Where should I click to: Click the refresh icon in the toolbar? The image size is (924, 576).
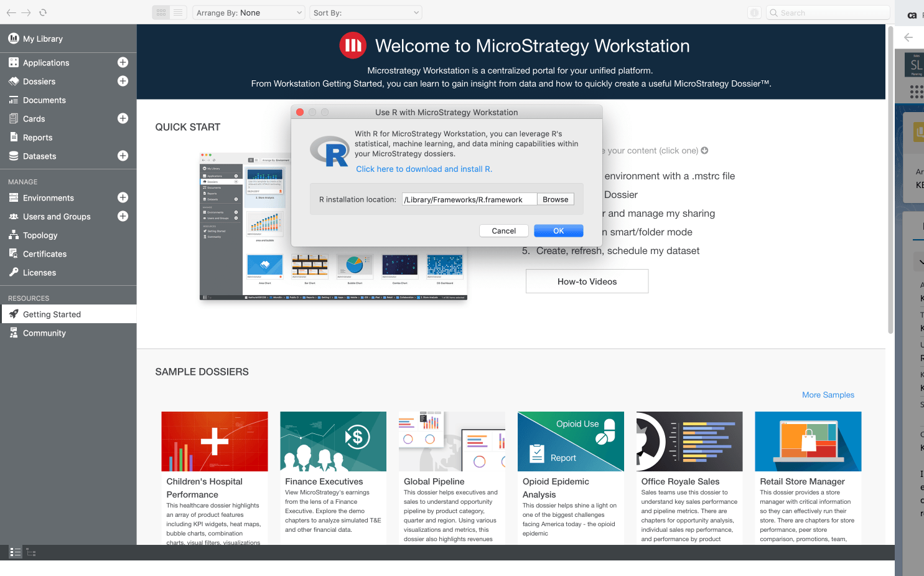43,12
